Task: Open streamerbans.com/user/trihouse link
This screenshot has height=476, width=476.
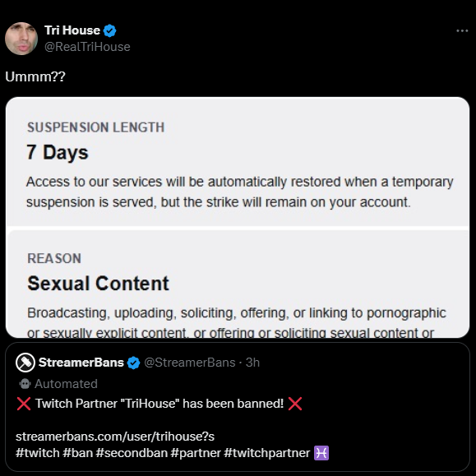Action: 115,437
